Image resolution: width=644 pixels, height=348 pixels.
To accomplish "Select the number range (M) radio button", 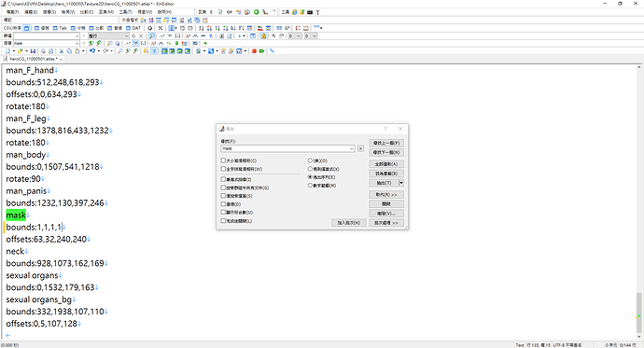I will point(310,186).
